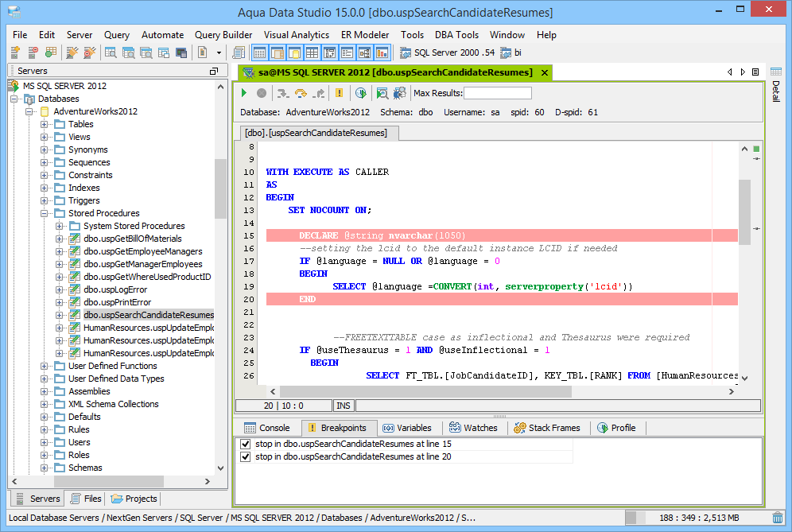Uncheck the breakpoint at line 15
The image size is (792, 532).
pos(246,444)
